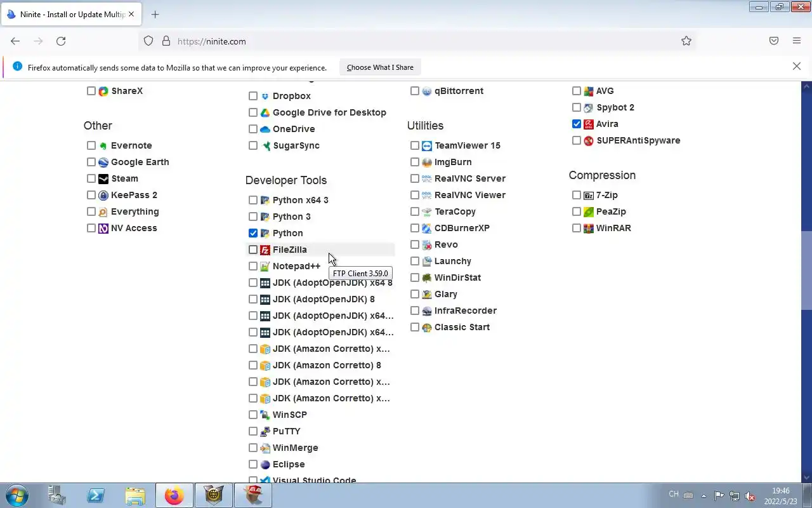Open Firefox from the taskbar
Viewport: 812px width, 508px height.
pos(174,495)
